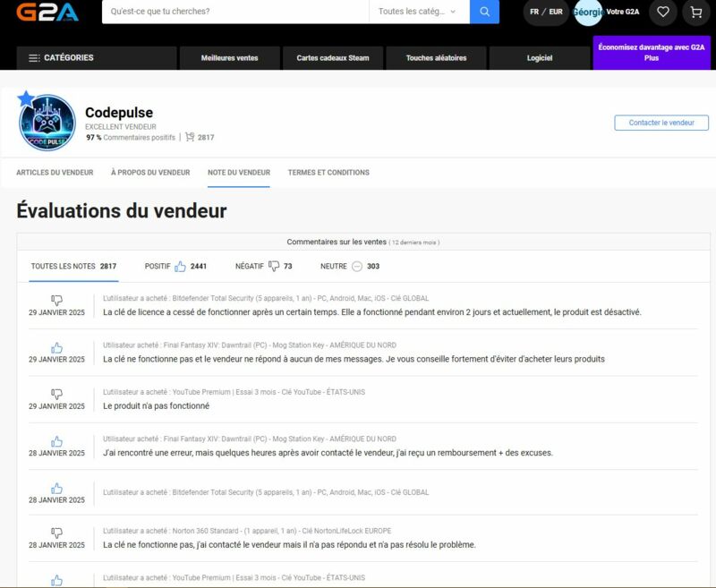The image size is (716, 588).
Task: Click '97 % Commentaires positifs' text
Action: (x=131, y=138)
